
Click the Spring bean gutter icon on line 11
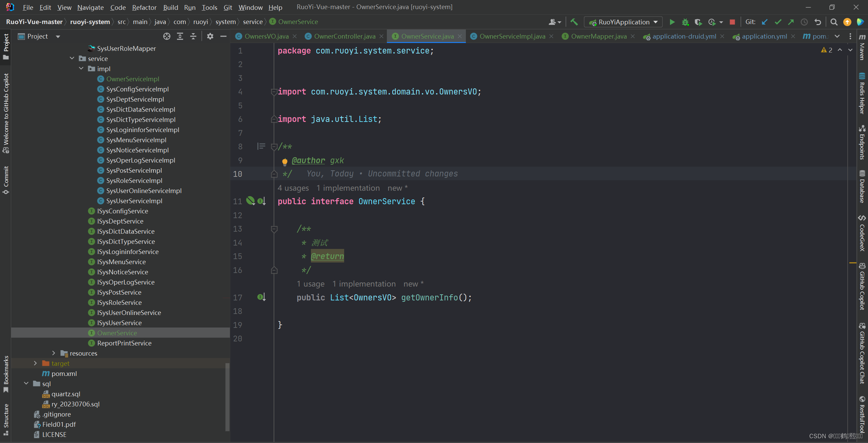click(x=251, y=201)
